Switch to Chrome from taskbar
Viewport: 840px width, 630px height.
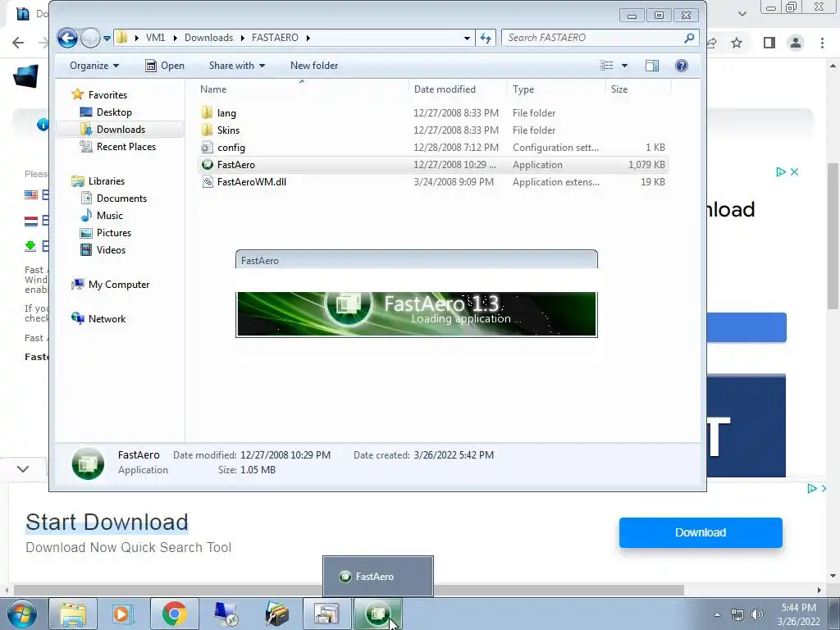(x=174, y=614)
